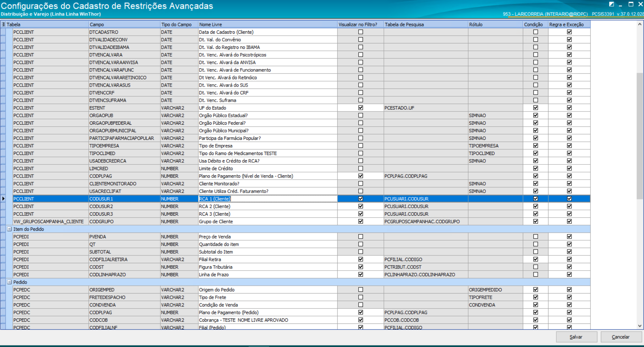Select 'Plano de Pagamento (Pedido)' cell

(268, 312)
